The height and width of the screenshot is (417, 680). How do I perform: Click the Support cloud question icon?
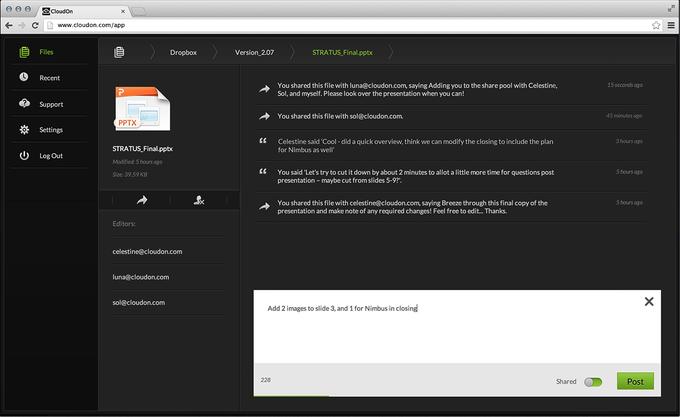pos(24,103)
